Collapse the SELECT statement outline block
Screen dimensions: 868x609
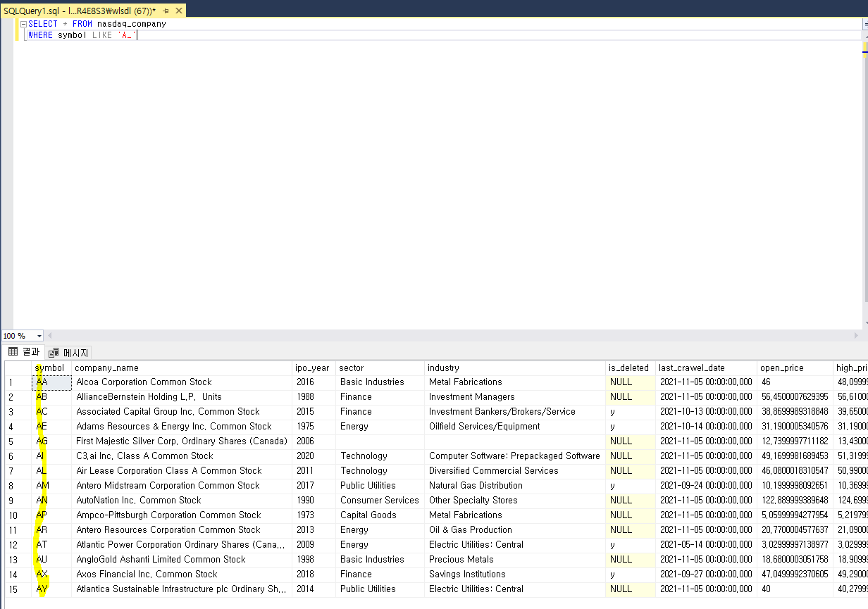23,24
